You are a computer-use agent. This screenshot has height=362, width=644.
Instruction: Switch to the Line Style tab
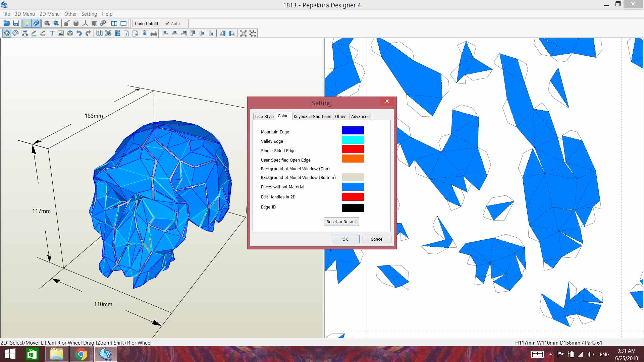[x=264, y=116]
